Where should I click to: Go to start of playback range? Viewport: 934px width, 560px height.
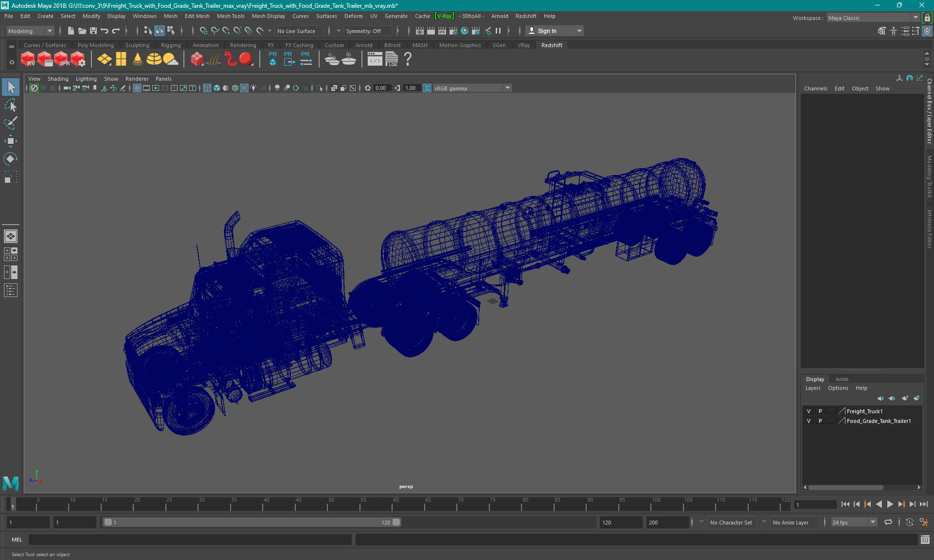click(845, 505)
